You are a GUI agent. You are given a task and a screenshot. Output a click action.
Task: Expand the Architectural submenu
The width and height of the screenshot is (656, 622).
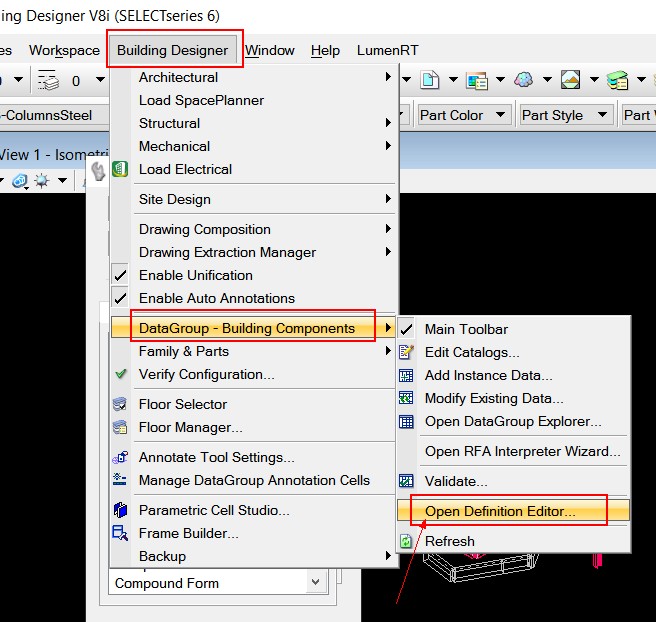point(254,77)
